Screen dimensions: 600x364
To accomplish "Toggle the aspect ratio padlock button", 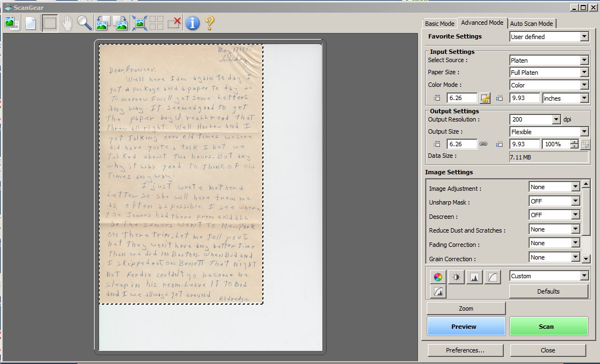I will point(485,98).
